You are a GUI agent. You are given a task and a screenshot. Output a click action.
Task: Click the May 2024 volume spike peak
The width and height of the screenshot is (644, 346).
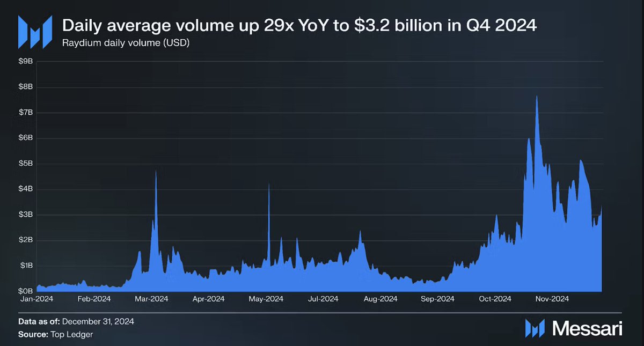click(x=269, y=185)
